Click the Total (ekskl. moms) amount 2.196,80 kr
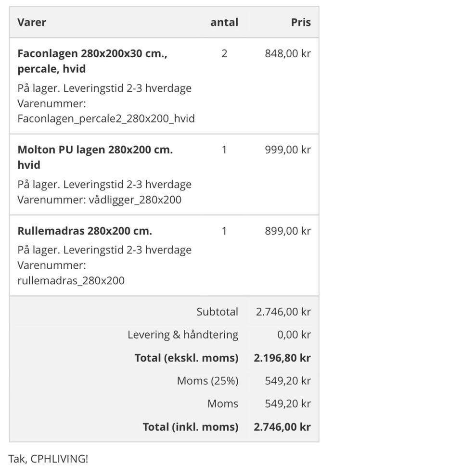 pyautogui.click(x=282, y=358)
